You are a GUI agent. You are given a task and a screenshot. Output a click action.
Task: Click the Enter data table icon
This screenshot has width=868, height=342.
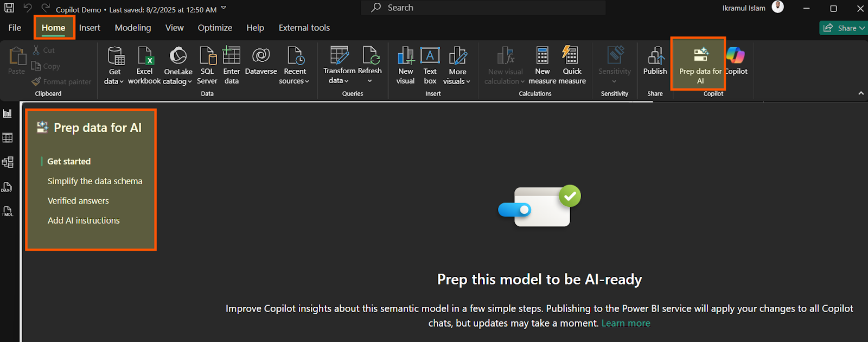232,56
